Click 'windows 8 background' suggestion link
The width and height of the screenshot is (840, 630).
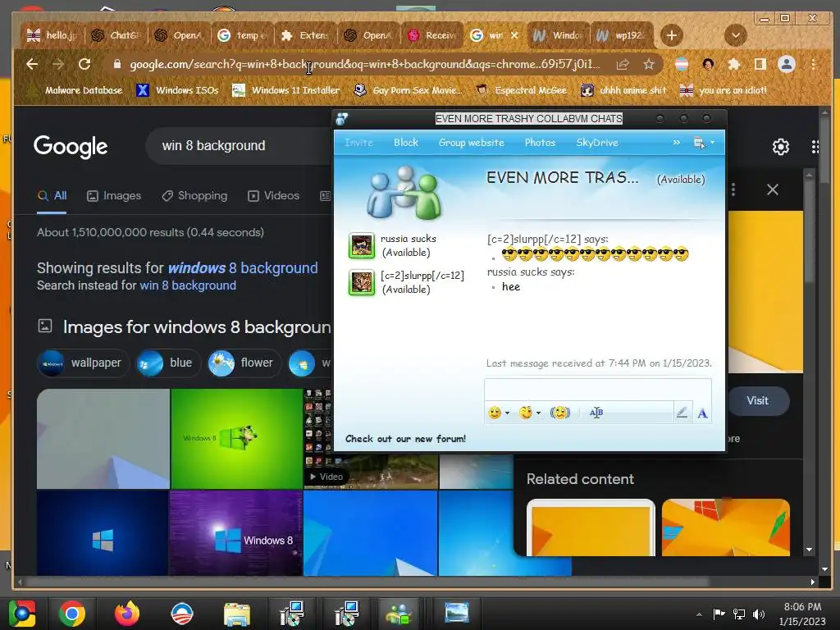[x=243, y=268]
